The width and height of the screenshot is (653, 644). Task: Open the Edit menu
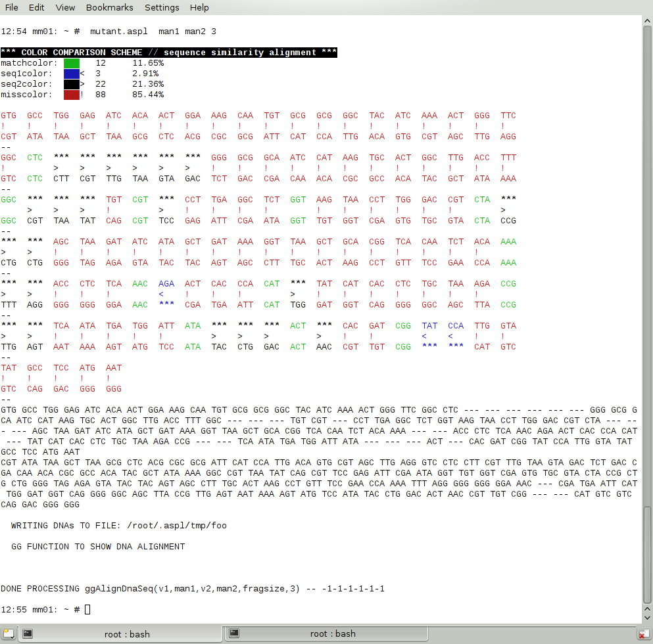pyautogui.click(x=37, y=7)
